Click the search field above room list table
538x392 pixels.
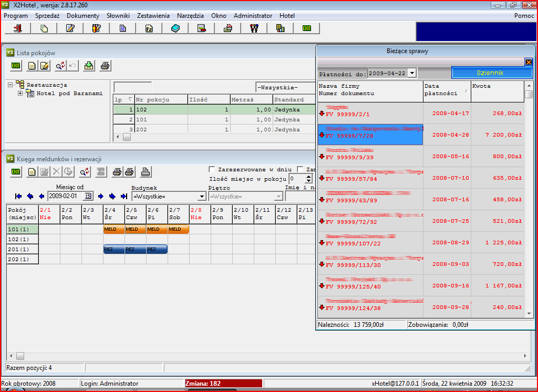click(132, 87)
